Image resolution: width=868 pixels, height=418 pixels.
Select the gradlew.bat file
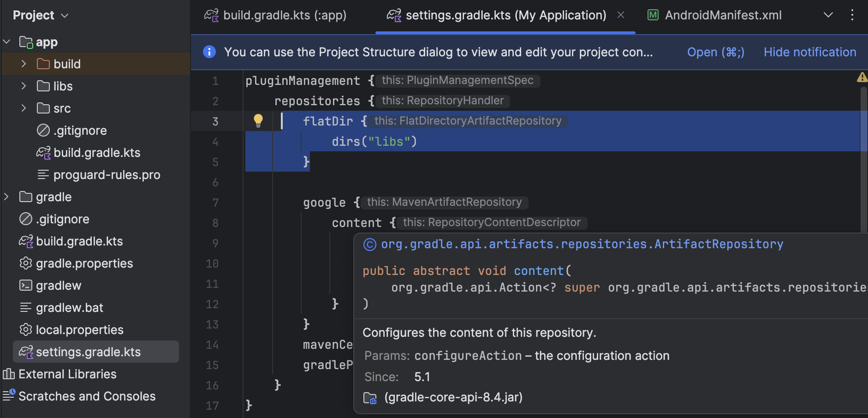click(x=70, y=307)
